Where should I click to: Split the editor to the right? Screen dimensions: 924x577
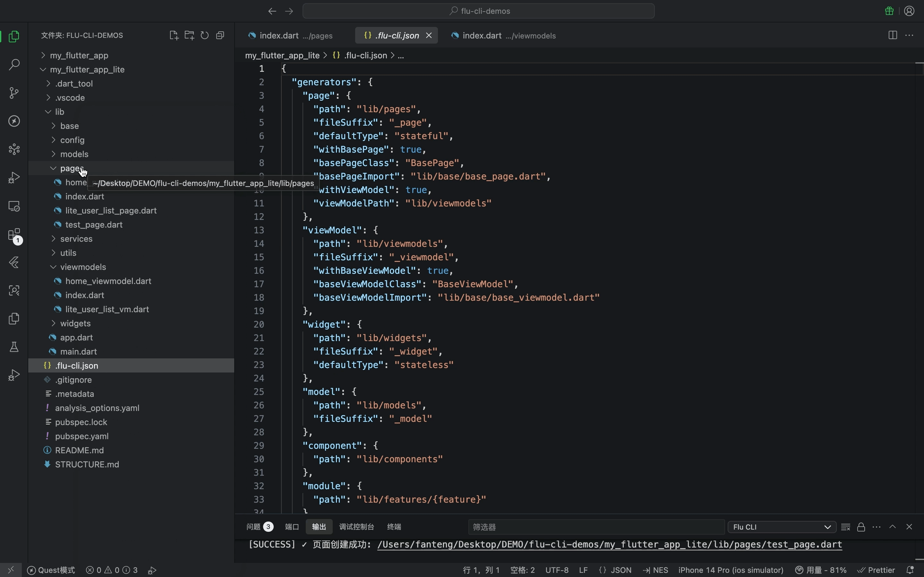click(892, 36)
